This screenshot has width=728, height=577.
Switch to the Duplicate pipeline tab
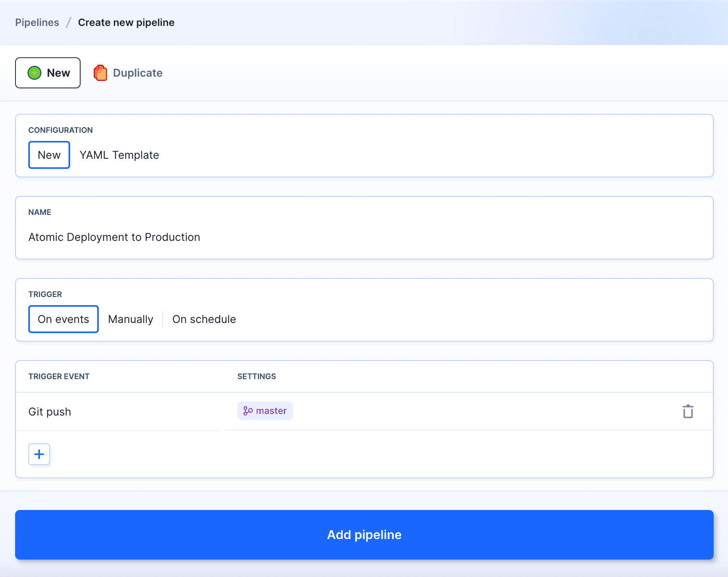click(129, 73)
